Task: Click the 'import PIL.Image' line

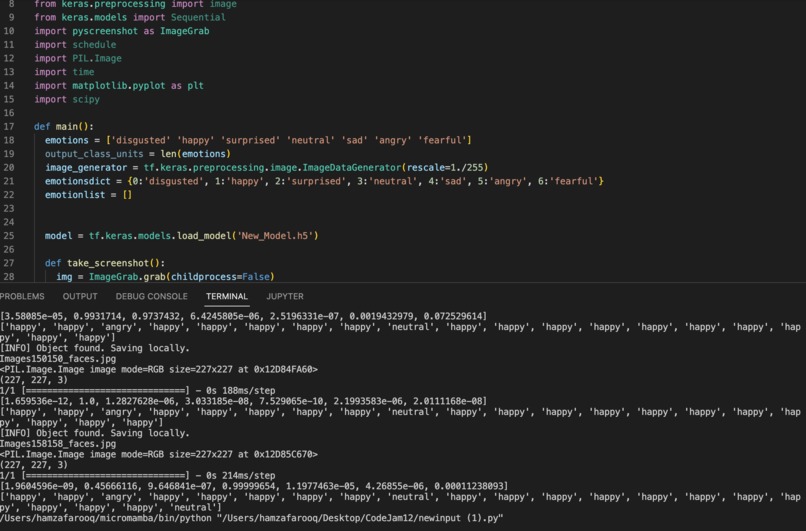Action: point(78,58)
